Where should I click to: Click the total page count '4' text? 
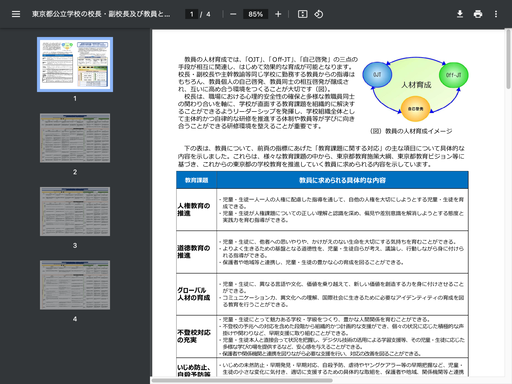(x=208, y=14)
